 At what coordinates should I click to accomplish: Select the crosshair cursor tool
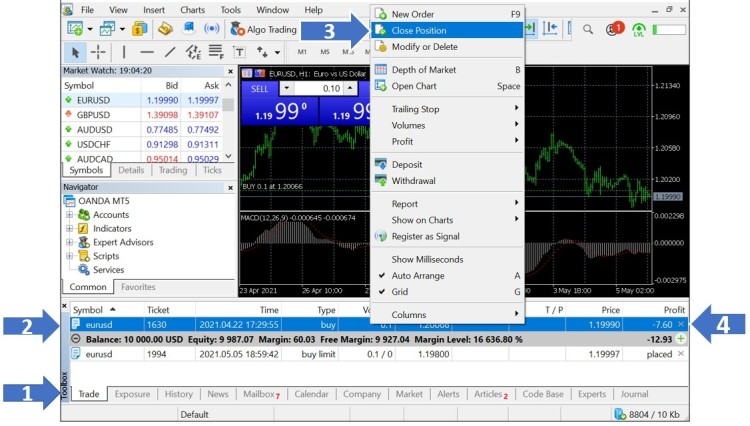coord(98,51)
